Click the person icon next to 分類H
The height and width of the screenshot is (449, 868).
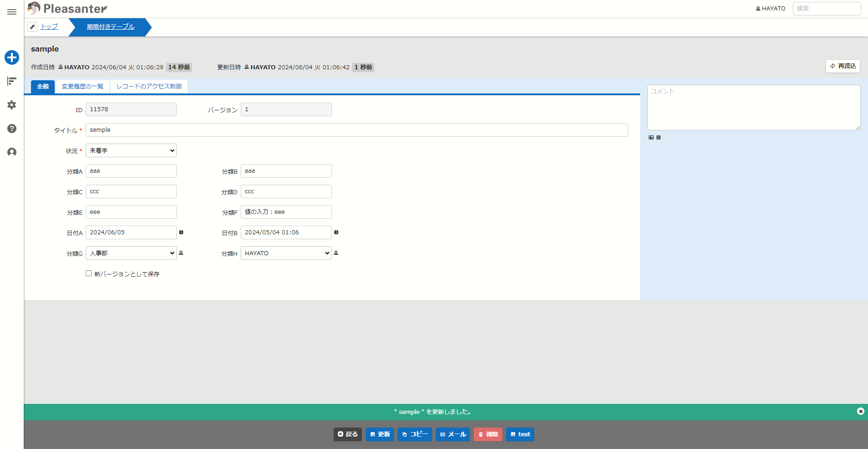point(336,253)
